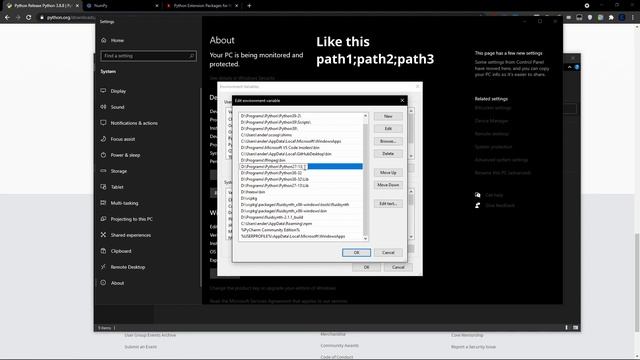Click Cancel in Edit environment variable dialog
The width and height of the screenshot is (640, 360).
(x=388, y=253)
